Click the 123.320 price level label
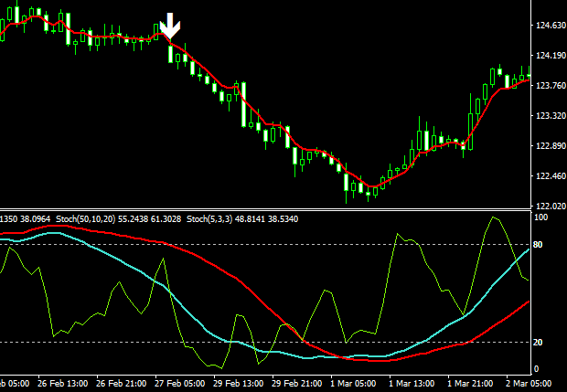 [549, 116]
